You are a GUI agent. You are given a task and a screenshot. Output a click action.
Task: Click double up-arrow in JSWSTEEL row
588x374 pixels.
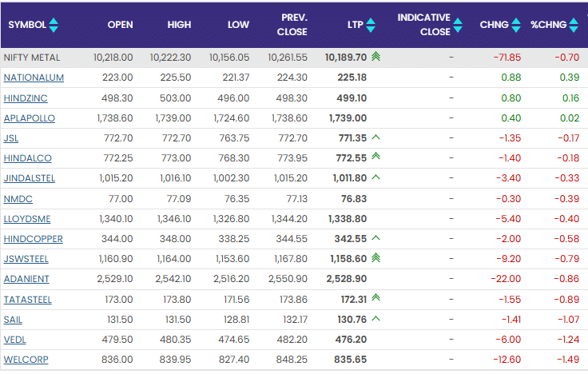point(375,258)
